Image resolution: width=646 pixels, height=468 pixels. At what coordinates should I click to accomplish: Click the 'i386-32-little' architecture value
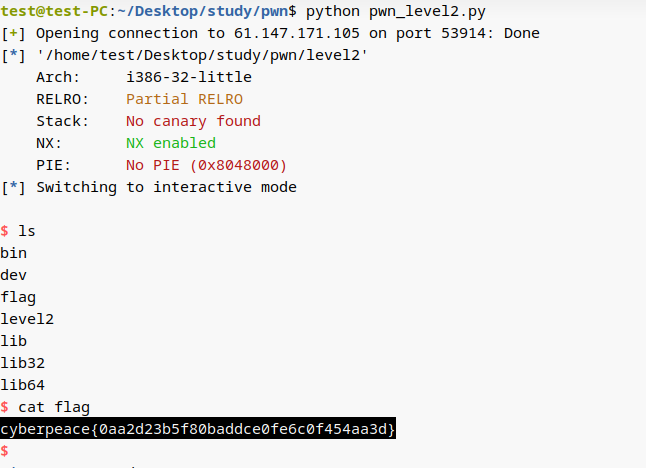coord(189,77)
